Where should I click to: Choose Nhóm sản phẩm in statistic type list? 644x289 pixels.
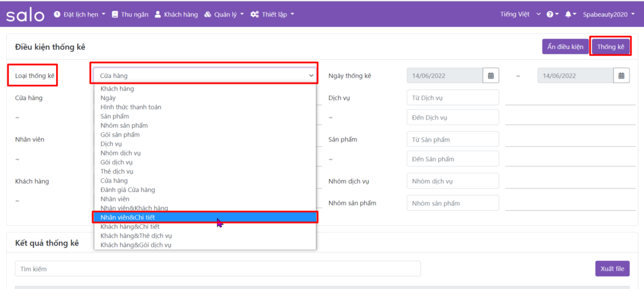click(205, 125)
